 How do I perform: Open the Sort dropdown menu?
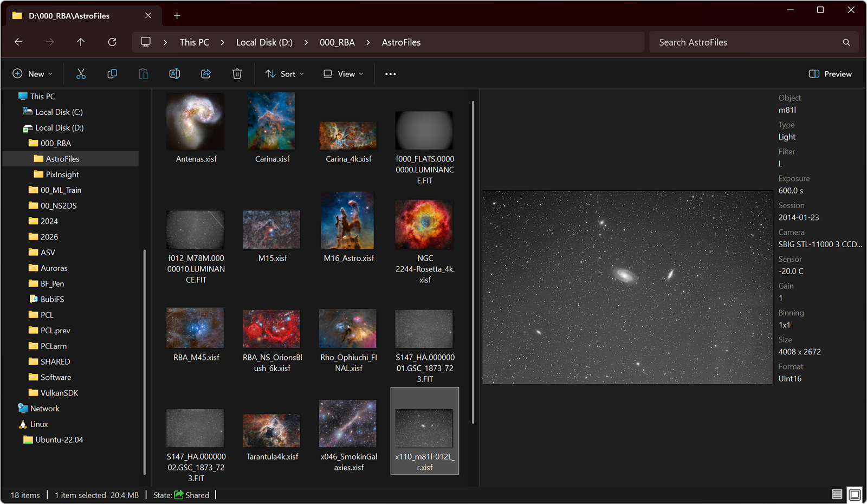point(284,74)
